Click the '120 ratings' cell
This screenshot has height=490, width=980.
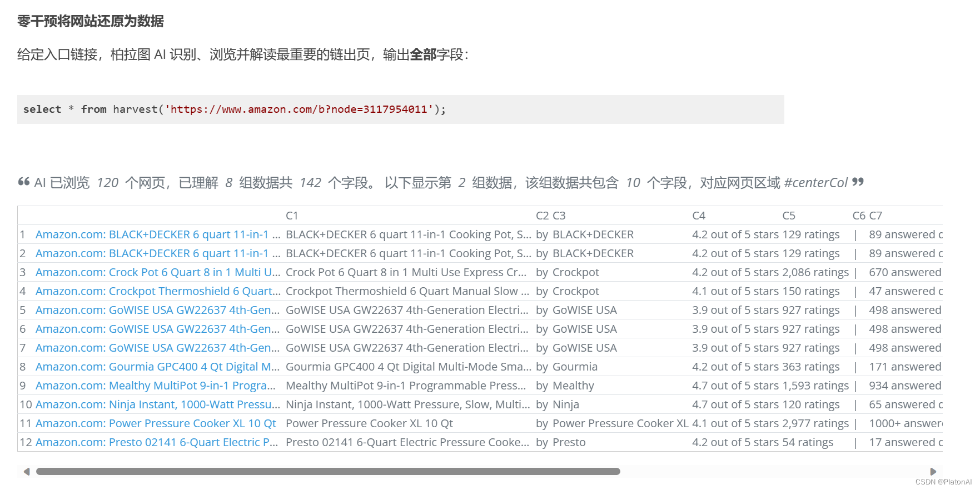(x=811, y=404)
